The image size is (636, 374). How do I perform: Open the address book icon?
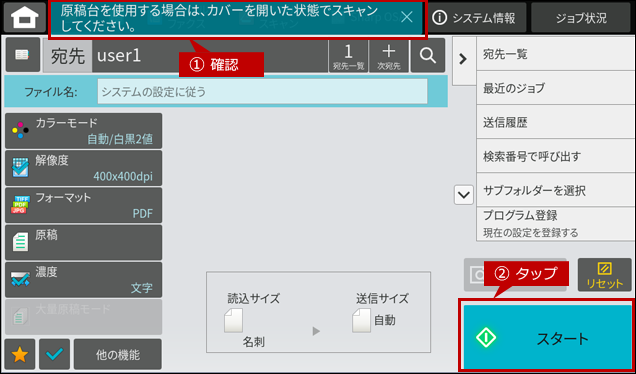[22, 55]
